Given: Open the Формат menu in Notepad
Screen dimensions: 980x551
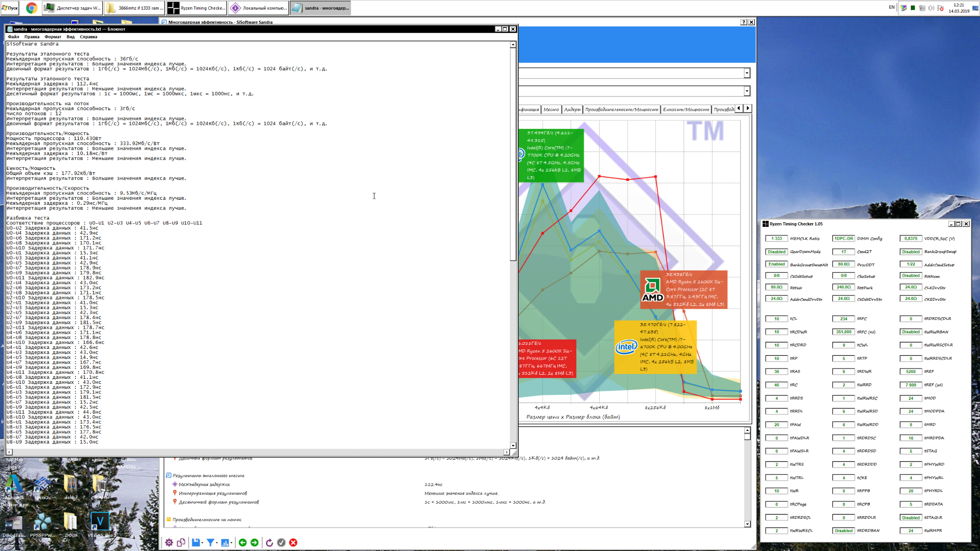Looking at the screenshot, I should click(x=52, y=37).
